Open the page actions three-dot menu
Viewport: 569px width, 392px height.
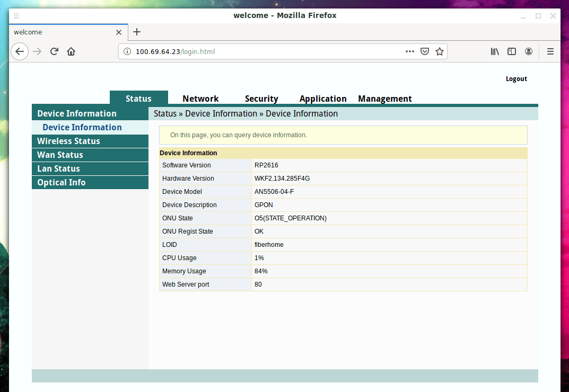pos(409,51)
